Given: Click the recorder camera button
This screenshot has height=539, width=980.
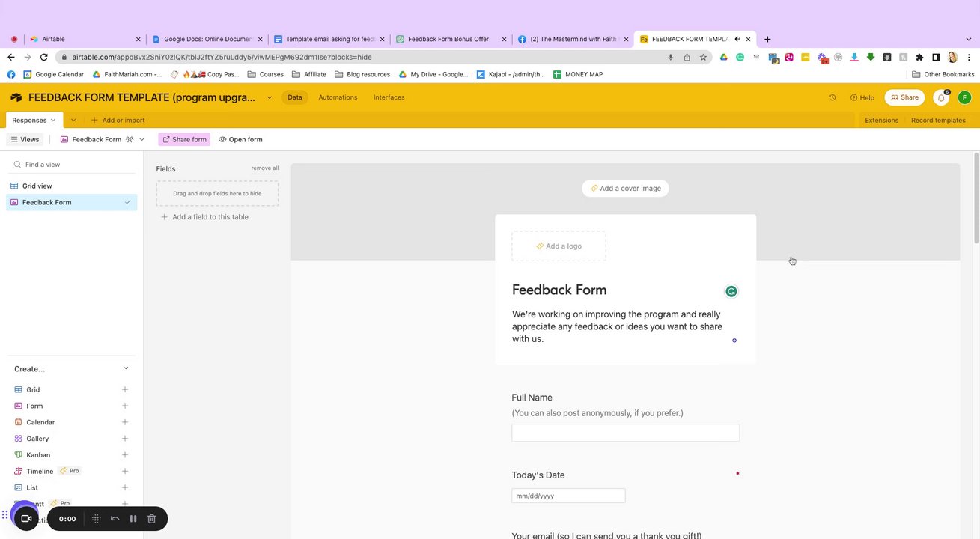Looking at the screenshot, I should 25,518.
